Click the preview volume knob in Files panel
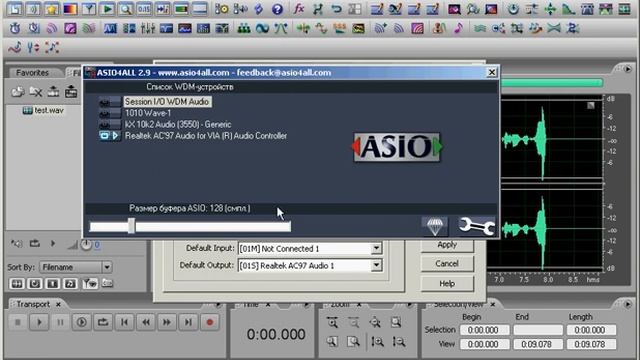Viewport: 640px width, 360px height. 86,244
